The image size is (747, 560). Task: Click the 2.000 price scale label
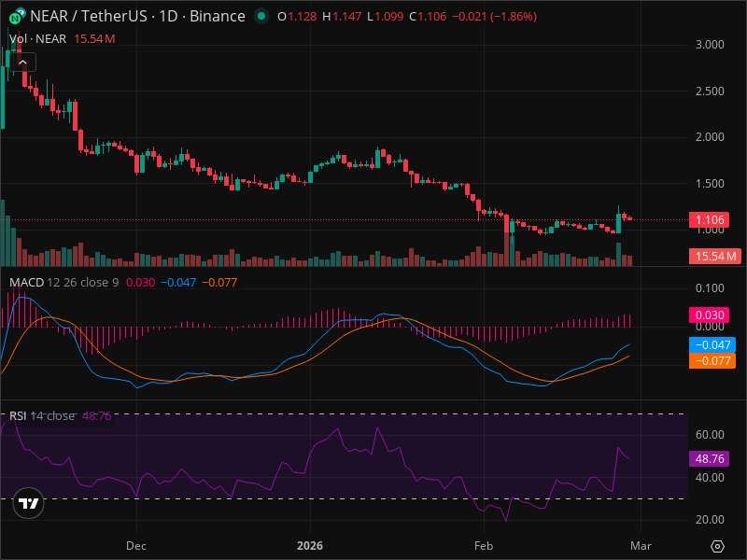(710, 137)
